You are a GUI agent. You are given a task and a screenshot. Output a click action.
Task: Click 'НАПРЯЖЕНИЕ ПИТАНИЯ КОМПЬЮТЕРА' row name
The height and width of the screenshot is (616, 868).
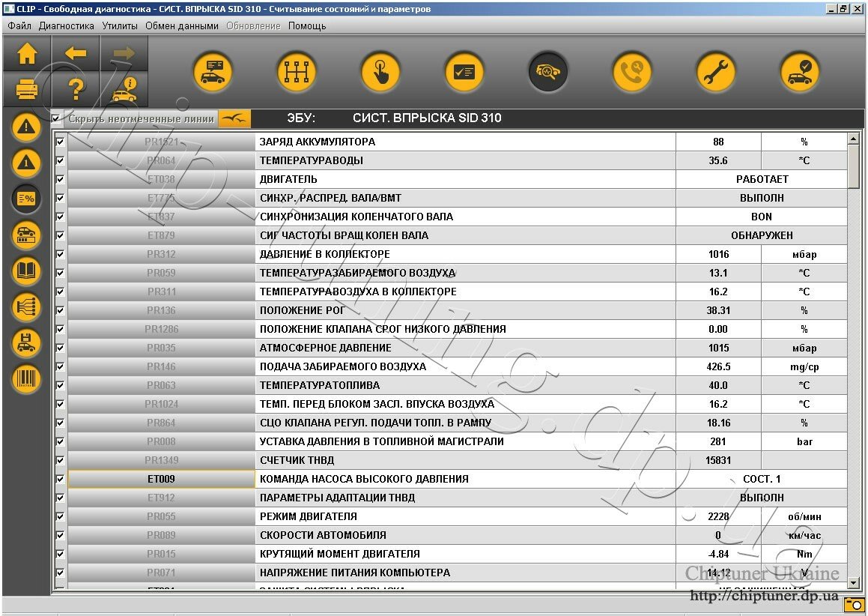tap(355, 573)
